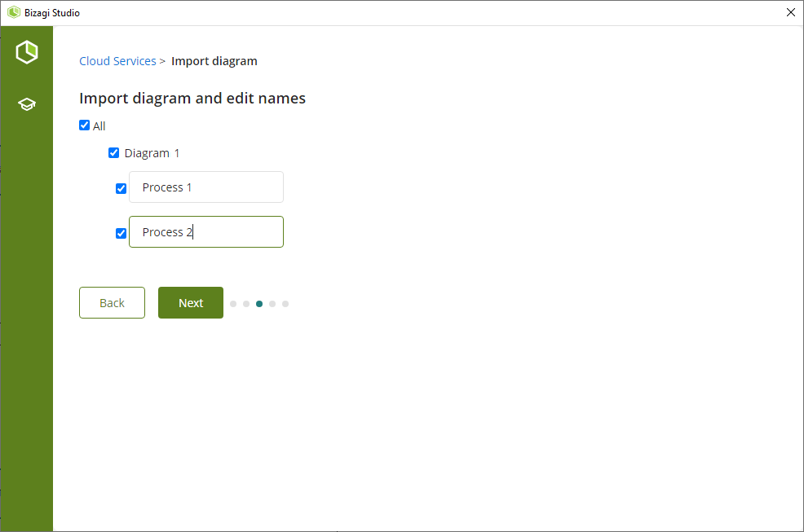Click the active third step dot
804x532 pixels.
click(259, 304)
